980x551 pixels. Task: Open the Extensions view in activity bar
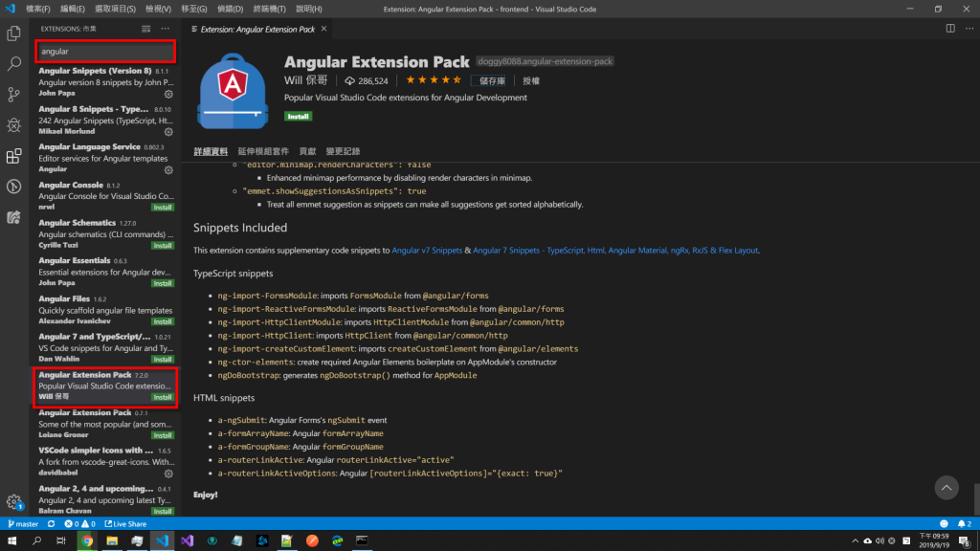click(x=13, y=156)
